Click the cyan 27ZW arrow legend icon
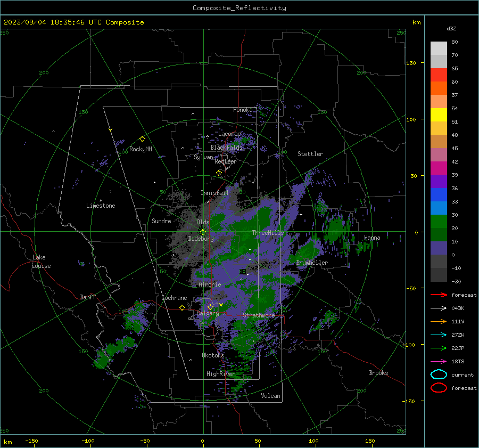This screenshot has width=479, height=448. tap(439, 335)
